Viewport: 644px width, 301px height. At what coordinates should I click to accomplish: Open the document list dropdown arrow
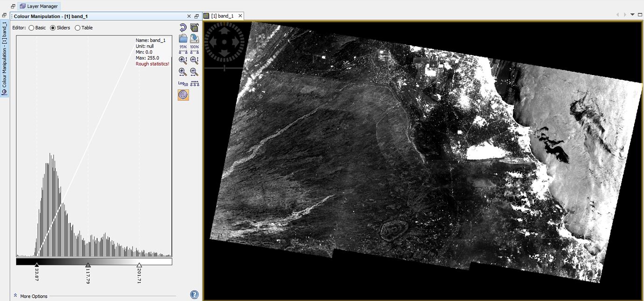pos(633,15)
